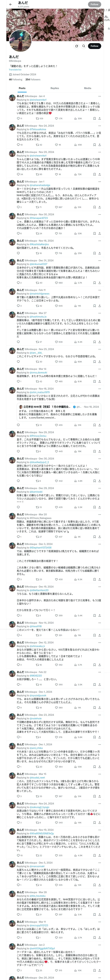110x980 pixels.
Task: Open more options on Jan 4 post
Action: click(x=99, y=96)
